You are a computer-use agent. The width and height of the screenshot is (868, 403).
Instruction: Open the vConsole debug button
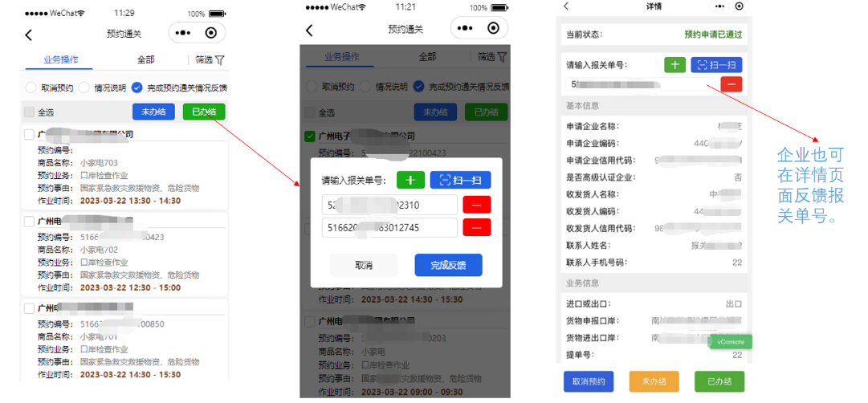731,342
